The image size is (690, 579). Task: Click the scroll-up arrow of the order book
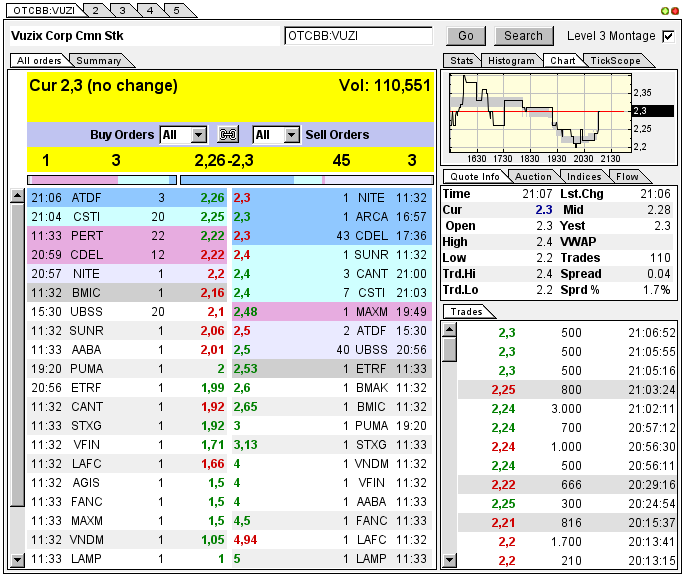(x=17, y=197)
